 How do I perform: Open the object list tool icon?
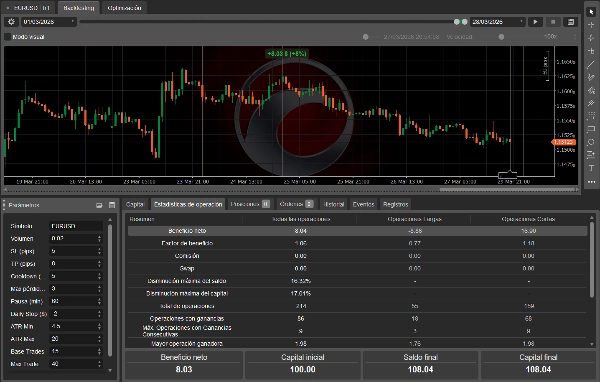coord(591,155)
